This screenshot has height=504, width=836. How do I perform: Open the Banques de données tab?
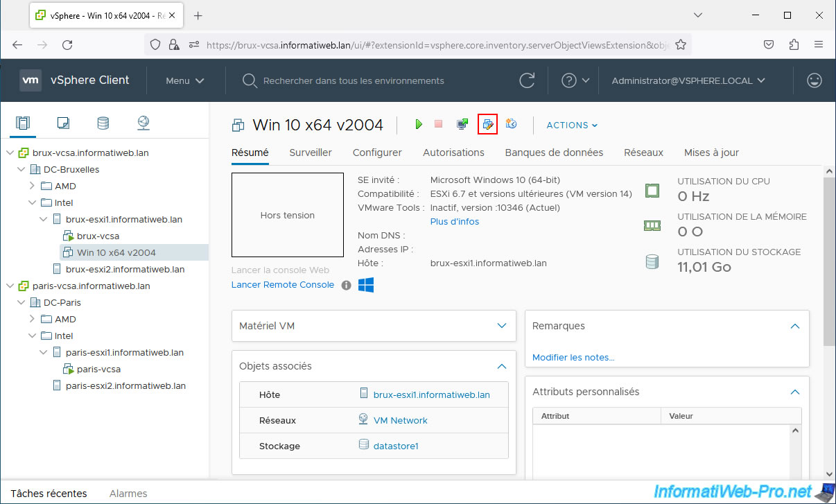coord(554,153)
